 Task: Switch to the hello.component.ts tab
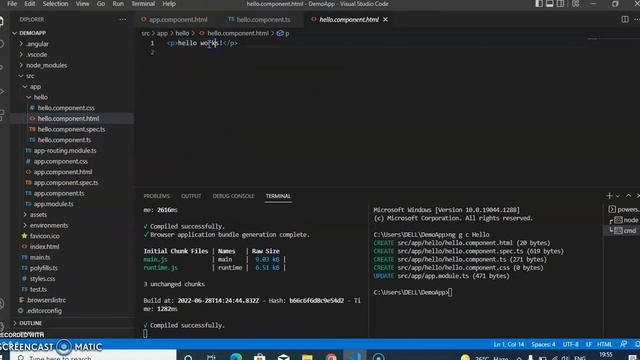[260, 20]
